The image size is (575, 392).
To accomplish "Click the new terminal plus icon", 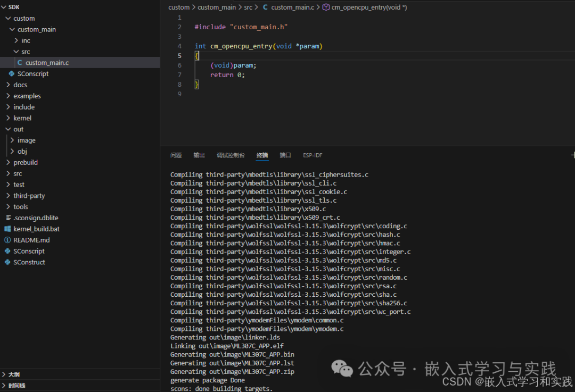I will coord(573,155).
